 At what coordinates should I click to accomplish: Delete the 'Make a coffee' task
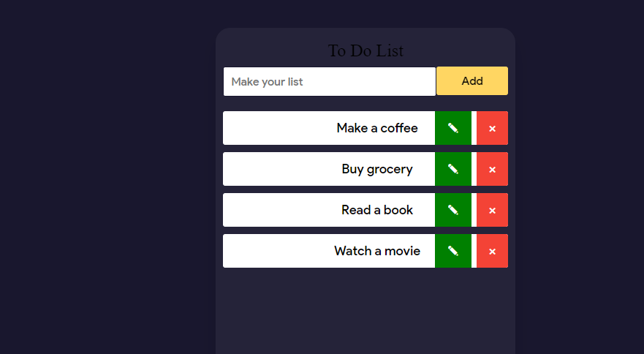[492, 128]
